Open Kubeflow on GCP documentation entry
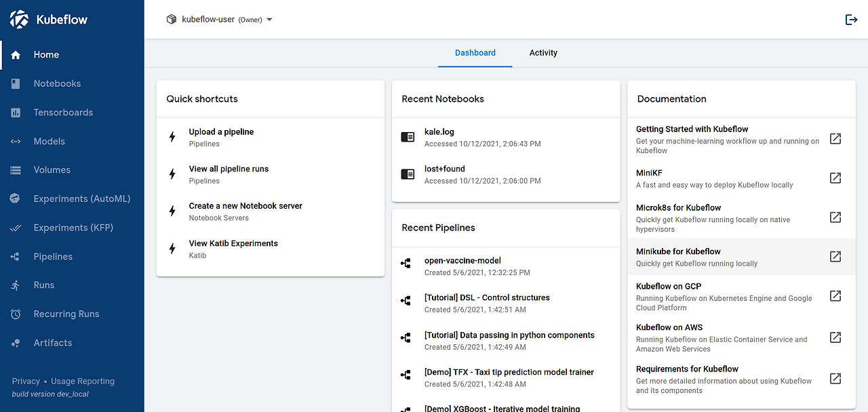 (x=741, y=296)
